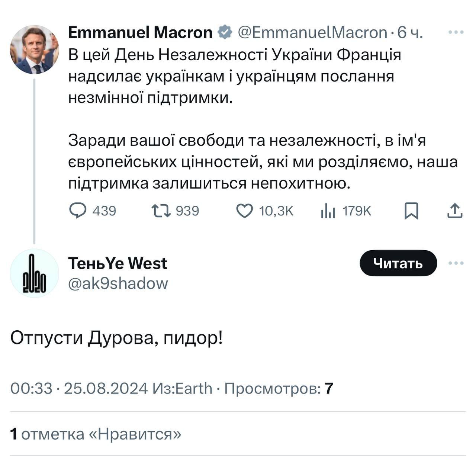476x456 pixels.
Task: Open ТеньYe West profile avatar
Action: pyautogui.click(x=34, y=273)
